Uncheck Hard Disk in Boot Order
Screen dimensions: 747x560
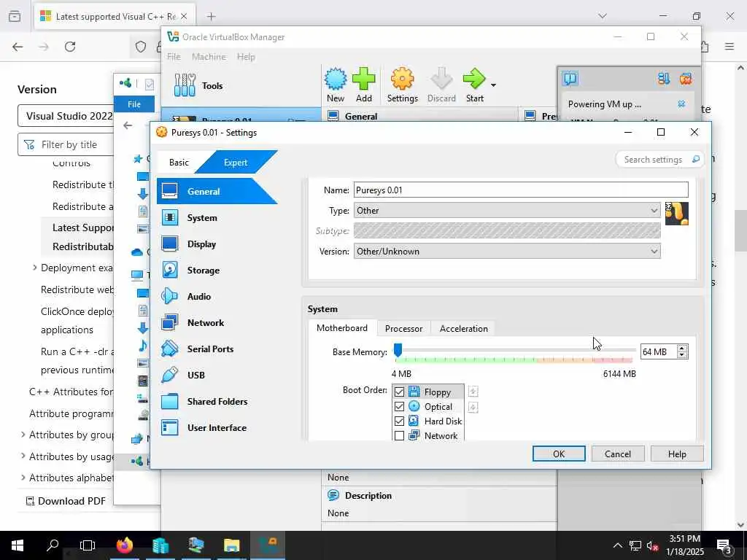[399, 421]
